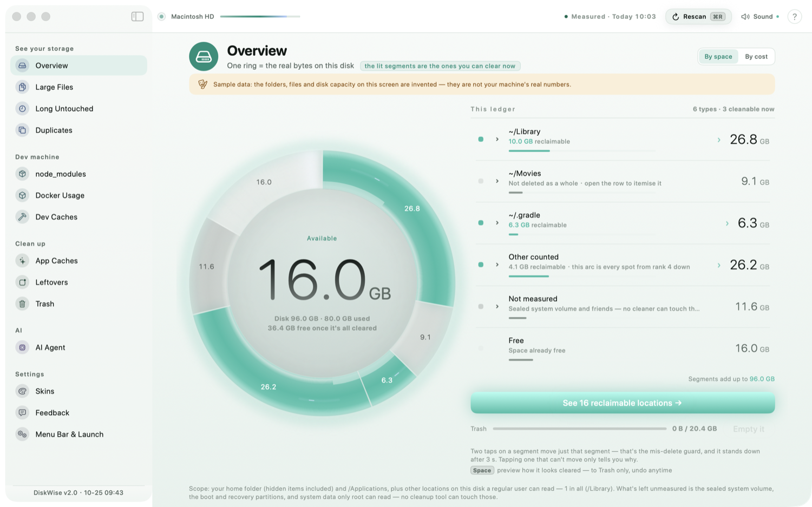Toggle the sidebar panel icon

tap(137, 16)
